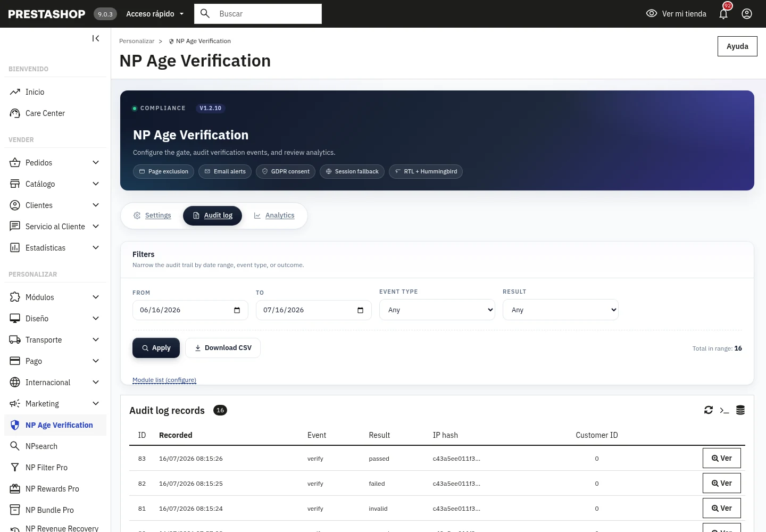This screenshot has width=766, height=532.
Task: Expand the Internacional submenu chevron
Action: 96,383
